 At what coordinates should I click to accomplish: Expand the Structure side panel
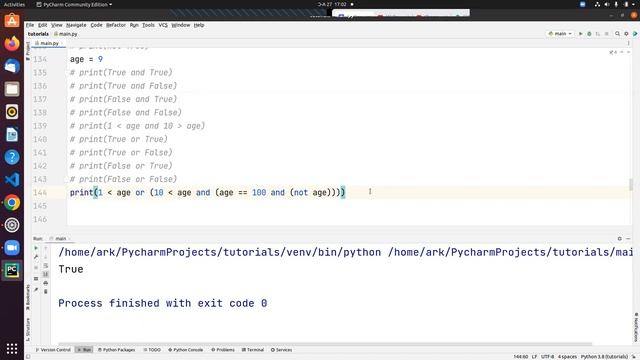coord(28,329)
